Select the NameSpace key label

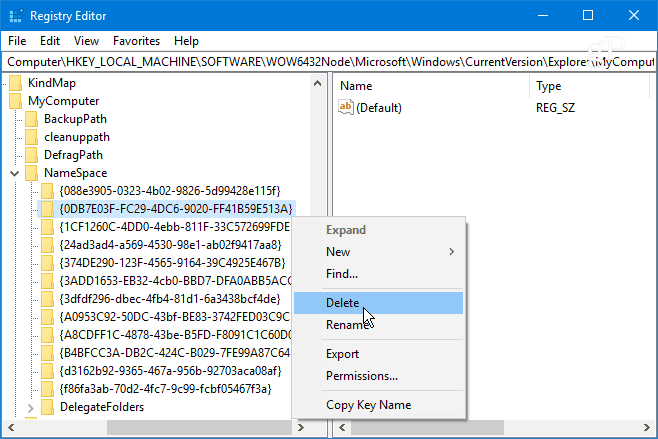click(76, 173)
